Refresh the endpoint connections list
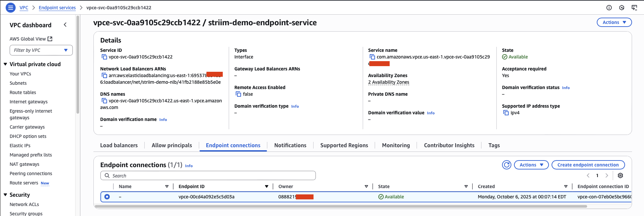 [x=506, y=165]
